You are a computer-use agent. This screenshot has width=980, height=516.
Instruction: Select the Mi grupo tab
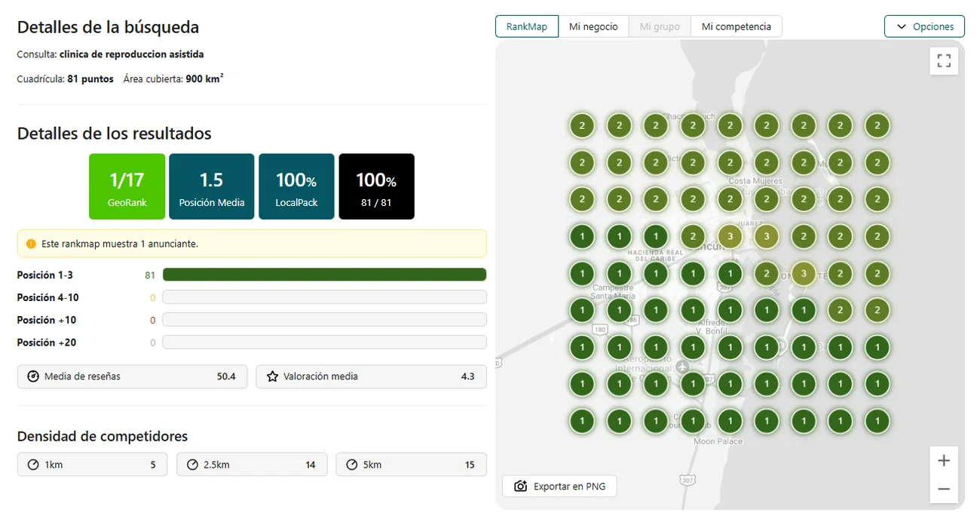(x=660, y=26)
